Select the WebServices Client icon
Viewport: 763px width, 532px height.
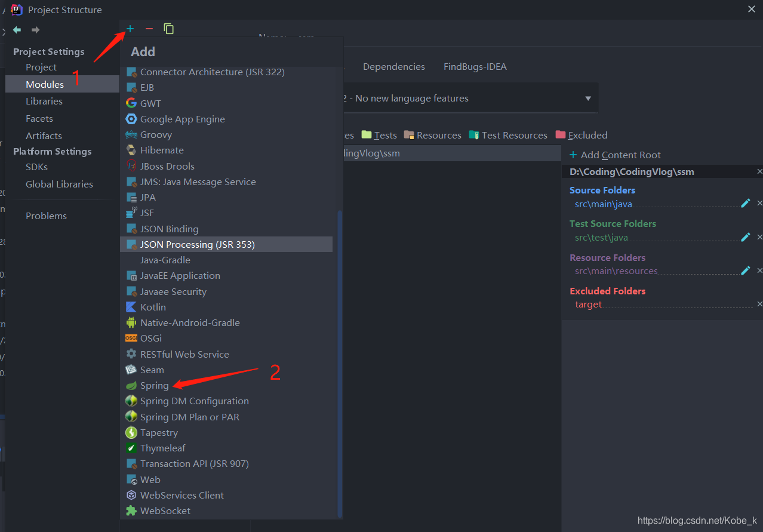131,495
